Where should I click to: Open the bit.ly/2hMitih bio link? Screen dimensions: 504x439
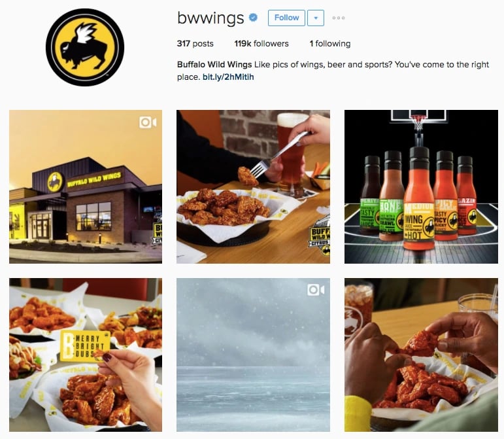(x=228, y=77)
